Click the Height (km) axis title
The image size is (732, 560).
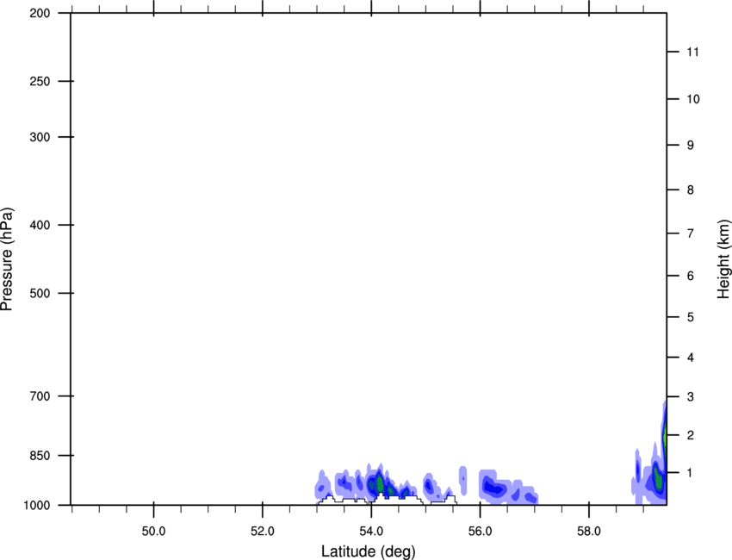coord(723,259)
